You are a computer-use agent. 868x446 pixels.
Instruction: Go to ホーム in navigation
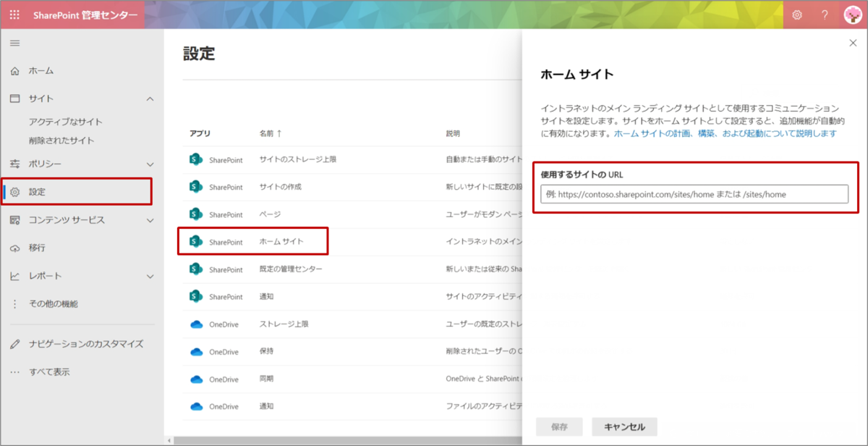(41, 71)
